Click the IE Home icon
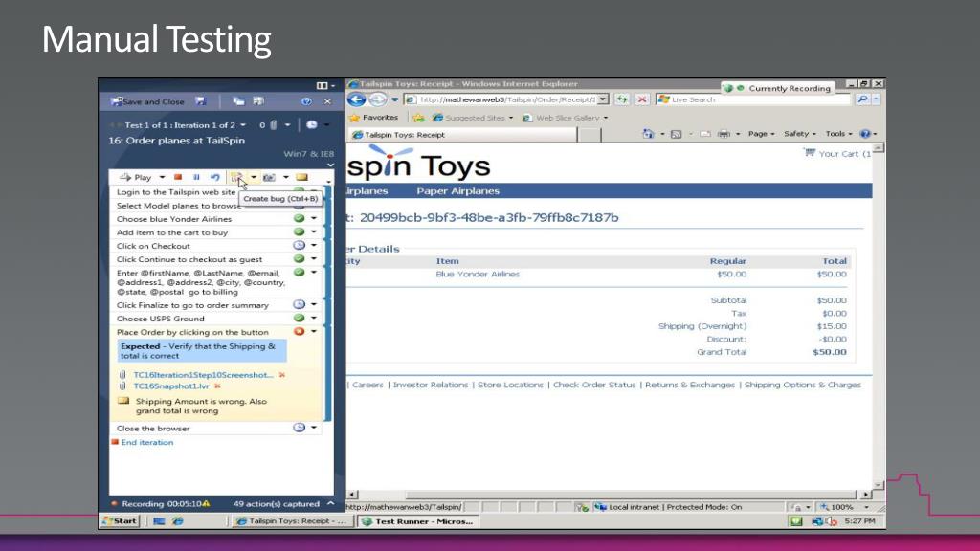Viewport: 980px width, 551px height. (x=648, y=134)
